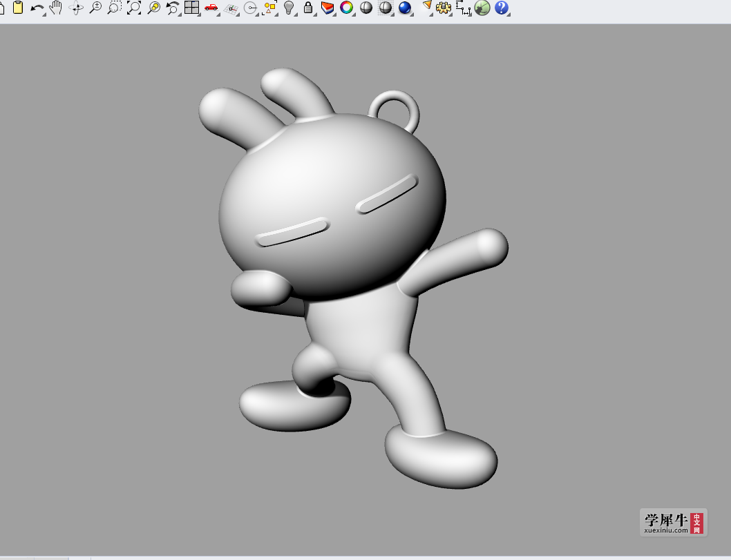731x560 pixels.
Task: Select the Rotate view tool
Action: [76, 8]
